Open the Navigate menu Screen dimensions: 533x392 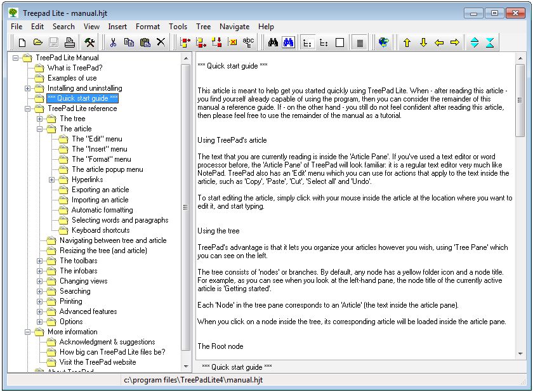(234, 27)
